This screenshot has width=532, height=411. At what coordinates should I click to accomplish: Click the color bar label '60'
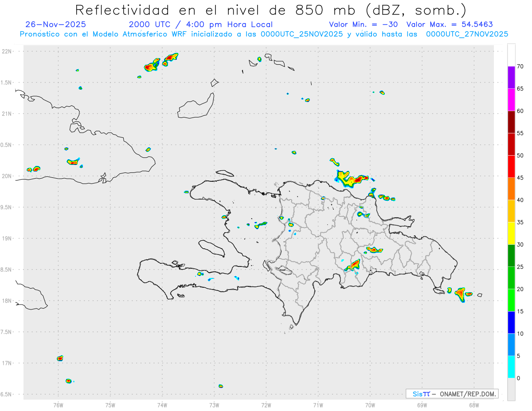coord(520,111)
